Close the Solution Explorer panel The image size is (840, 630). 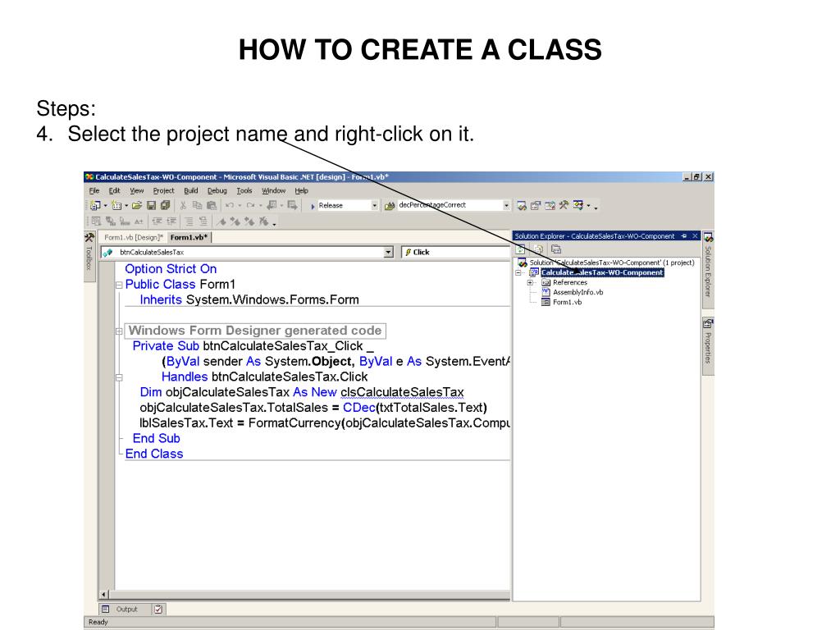click(x=695, y=236)
